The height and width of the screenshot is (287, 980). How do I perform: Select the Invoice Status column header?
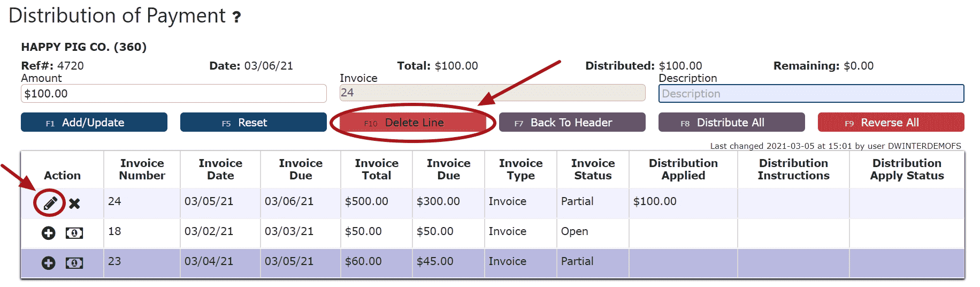(593, 169)
